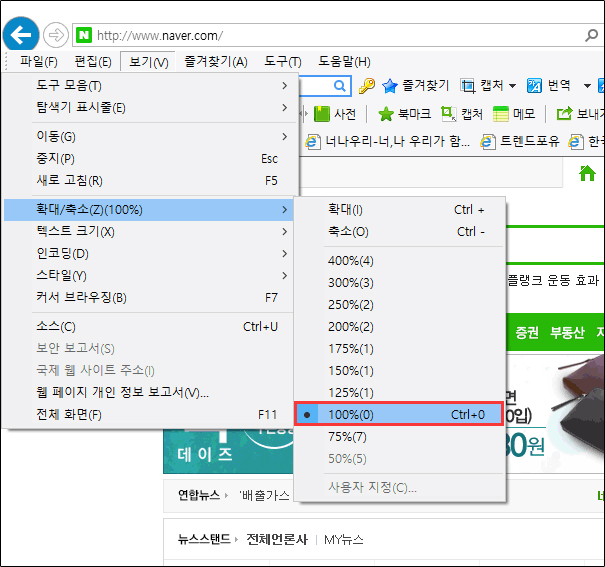Click the 북마크 star toolbar button
This screenshot has width=605, height=567.
point(403,114)
